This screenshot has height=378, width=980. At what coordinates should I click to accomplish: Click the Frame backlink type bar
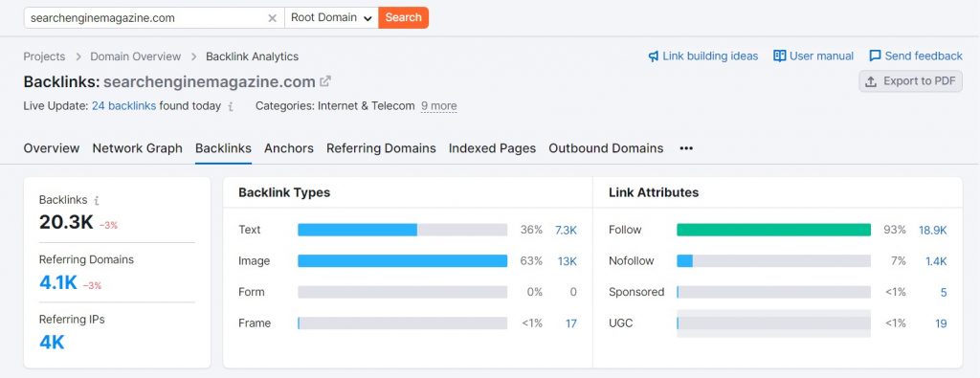pyautogui.click(x=403, y=323)
